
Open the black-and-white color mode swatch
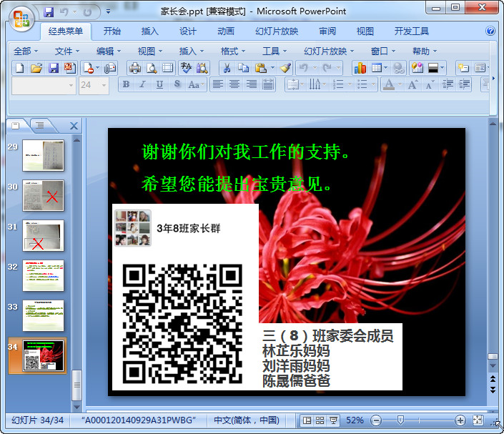pos(433,68)
